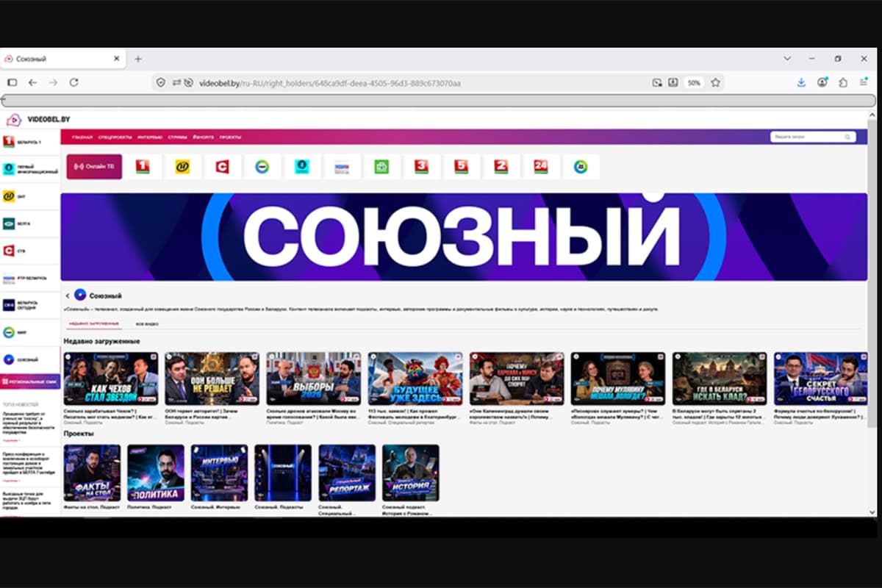Open picture-in-picture icon in address bar
The height and width of the screenshot is (588, 882).
(x=657, y=83)
